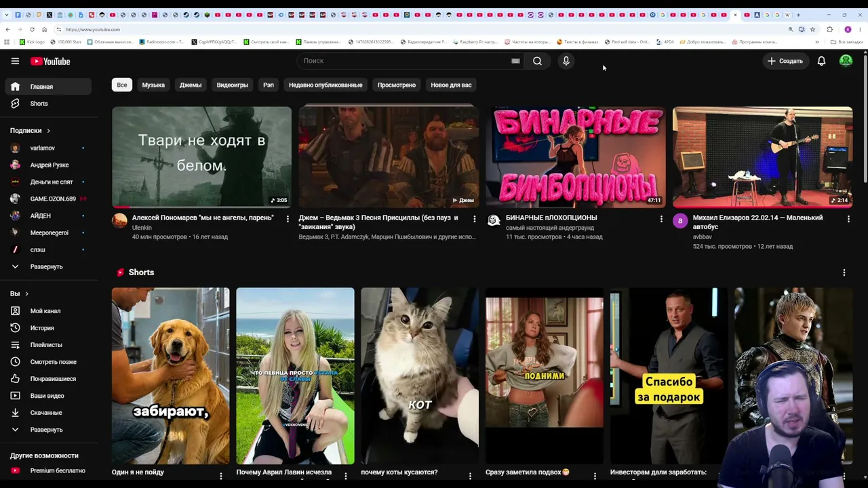Open the tab search dropdown arrow
868x488 pixels.
(x=6, y=15)
